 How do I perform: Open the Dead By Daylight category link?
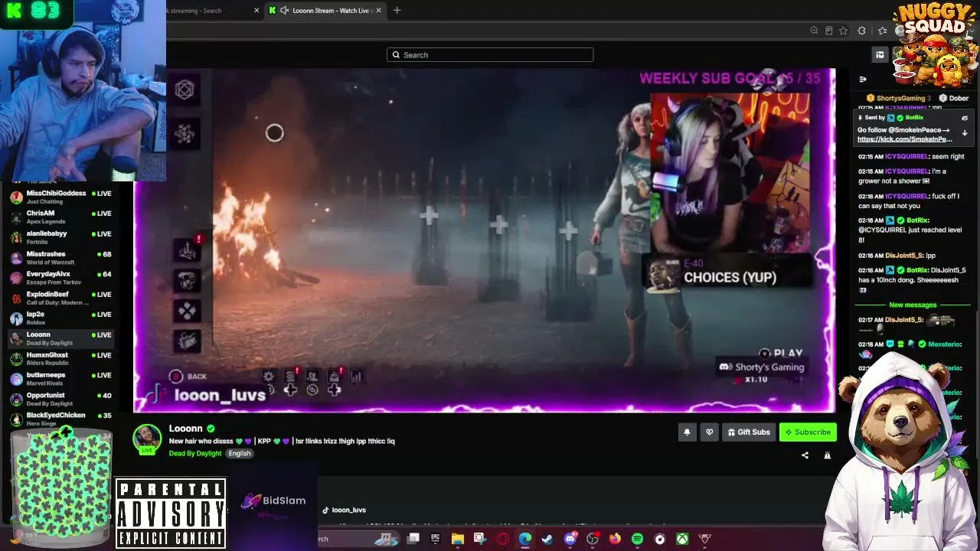(x=195, y=454)
